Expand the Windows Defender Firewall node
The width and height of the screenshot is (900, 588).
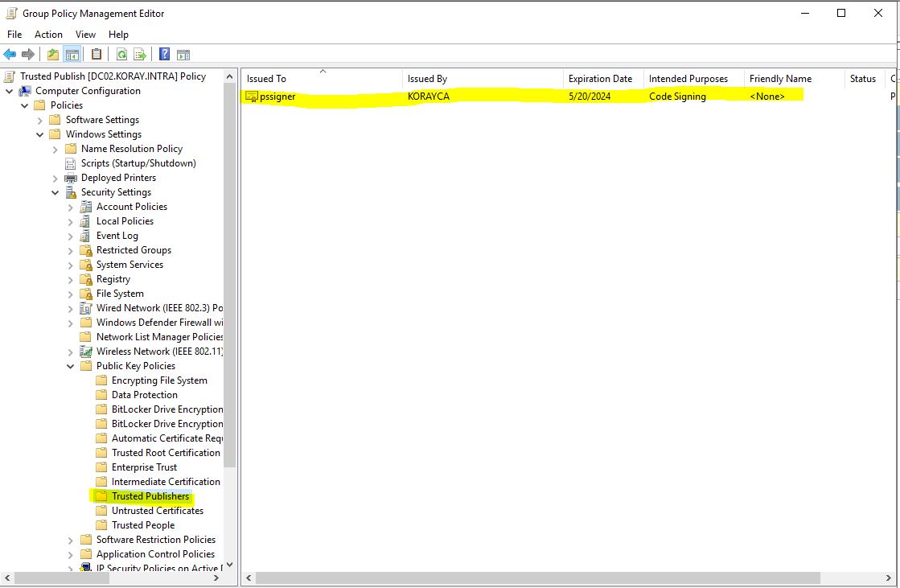coord(71,323)
